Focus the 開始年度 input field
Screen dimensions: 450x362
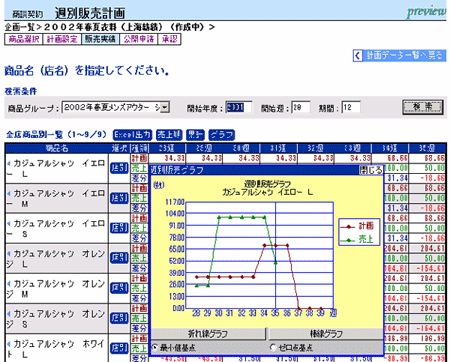click(238, 107)
